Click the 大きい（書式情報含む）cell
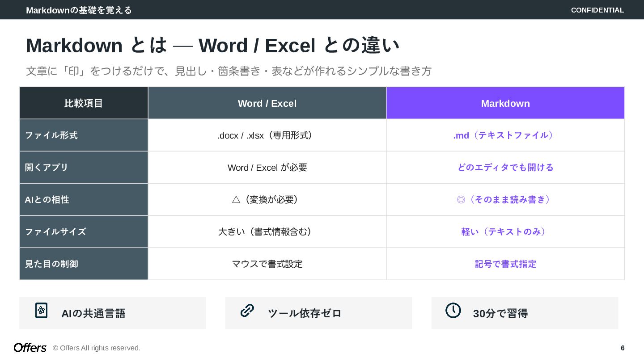This screenshot has height=362, width=644. pos(267,232)
